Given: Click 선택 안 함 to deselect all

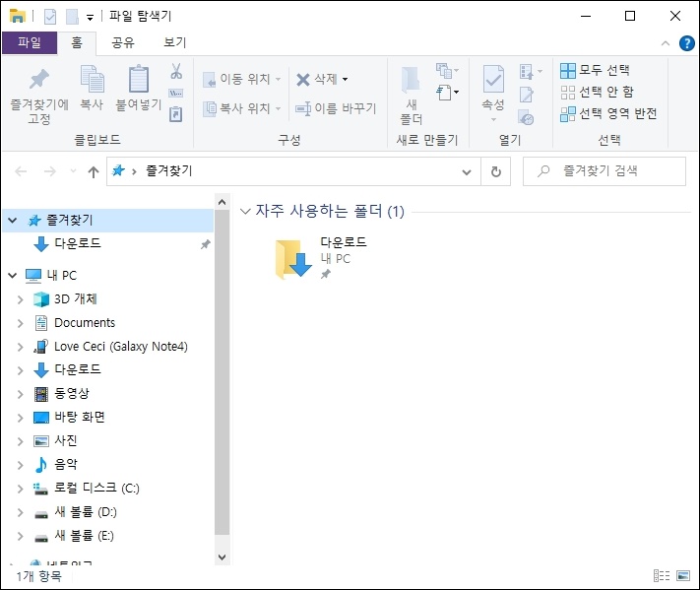Looking at the screenshot, I should (x=598, y=92).
